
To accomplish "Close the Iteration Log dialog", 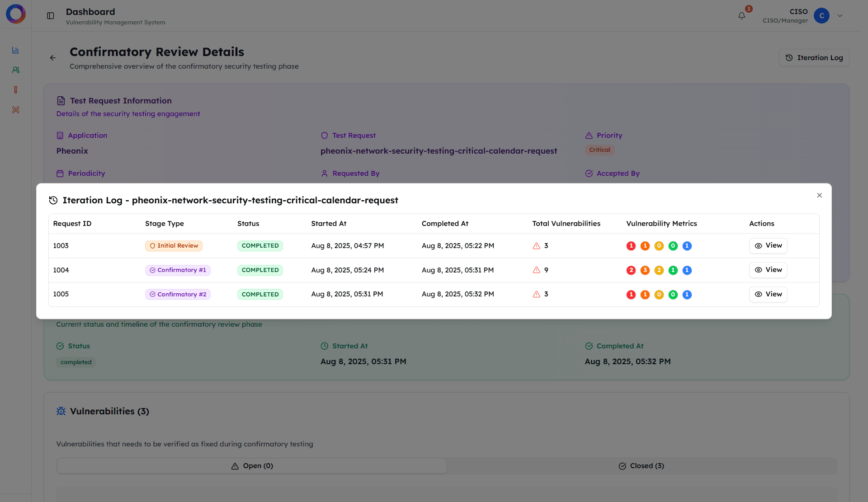I will (x=820, y=195).
